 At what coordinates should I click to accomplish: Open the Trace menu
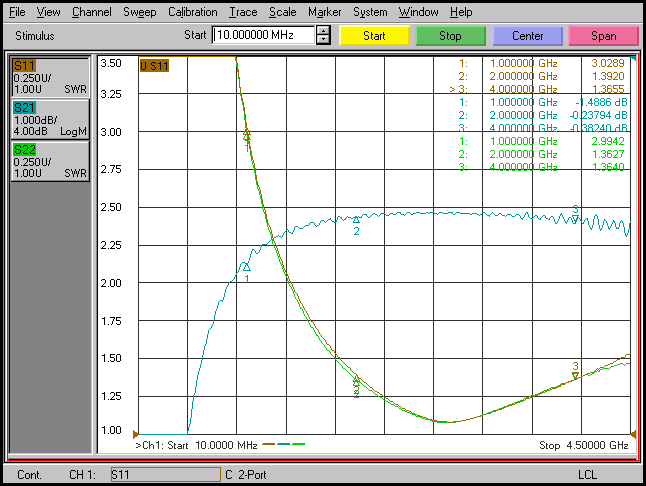click(x=243, y=12)
